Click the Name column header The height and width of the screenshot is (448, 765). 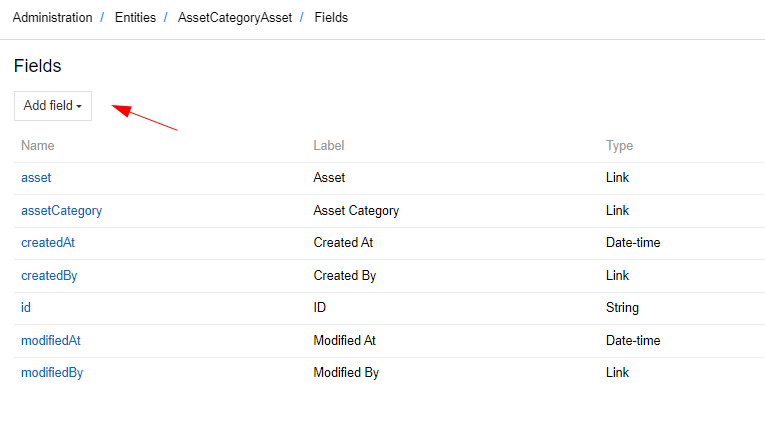point(38,145)
